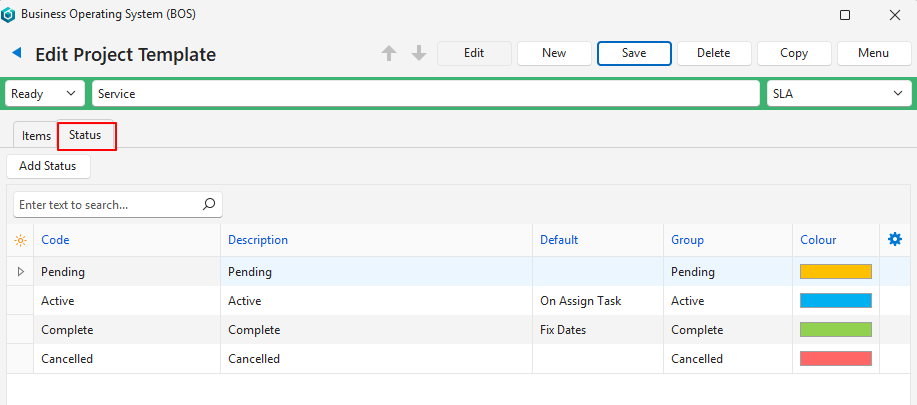
Task: Click the sun icon in grid header
Action: pos(20,240)
